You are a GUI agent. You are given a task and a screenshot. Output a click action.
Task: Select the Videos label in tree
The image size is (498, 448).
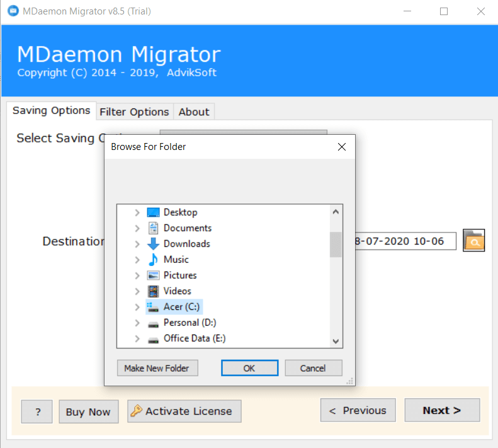(x=177, y=291)
